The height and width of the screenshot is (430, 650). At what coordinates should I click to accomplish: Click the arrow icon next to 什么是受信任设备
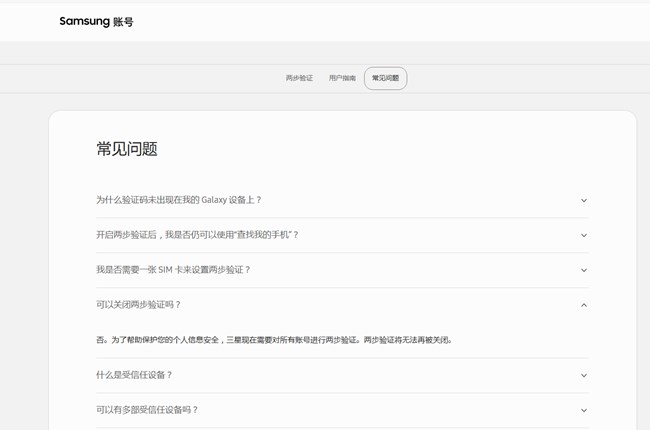[584, 375]
